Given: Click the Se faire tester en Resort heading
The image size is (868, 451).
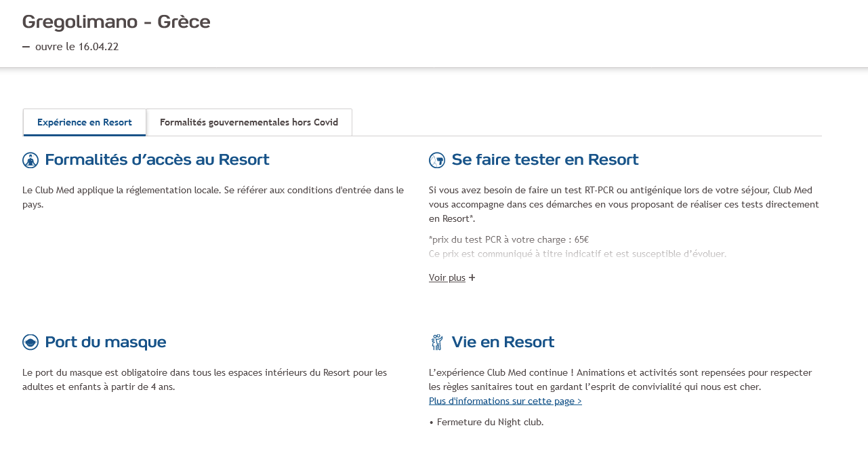Looking at the screenshot, I should pyautogui.click(x=545, y=160).
